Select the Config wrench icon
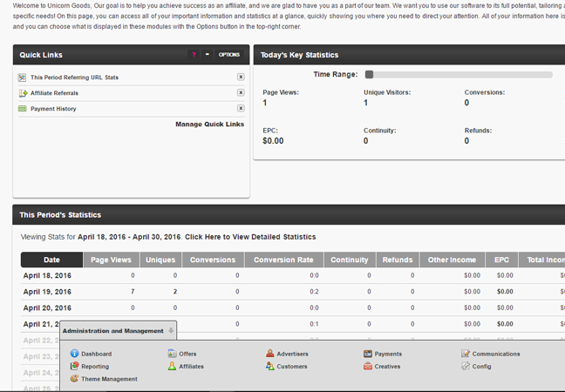565x392 pixels. click(466, 366)
